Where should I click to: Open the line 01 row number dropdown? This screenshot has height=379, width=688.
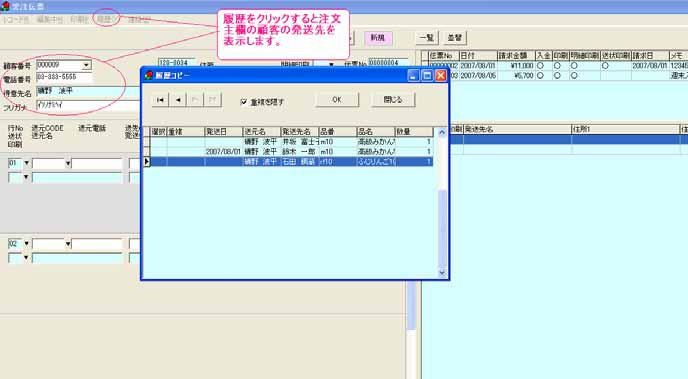pos(26,163)
